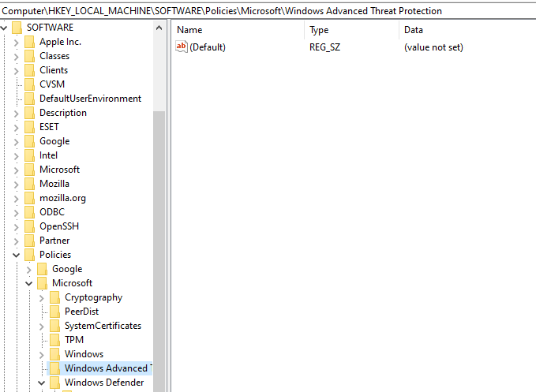Expand the ESET key

(x=17, y=127)
